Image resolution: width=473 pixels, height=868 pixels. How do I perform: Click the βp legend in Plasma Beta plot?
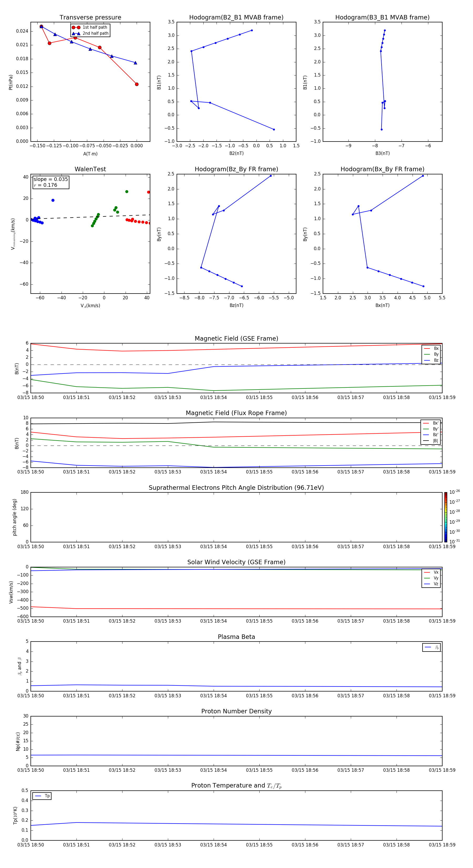click(431, 647)
